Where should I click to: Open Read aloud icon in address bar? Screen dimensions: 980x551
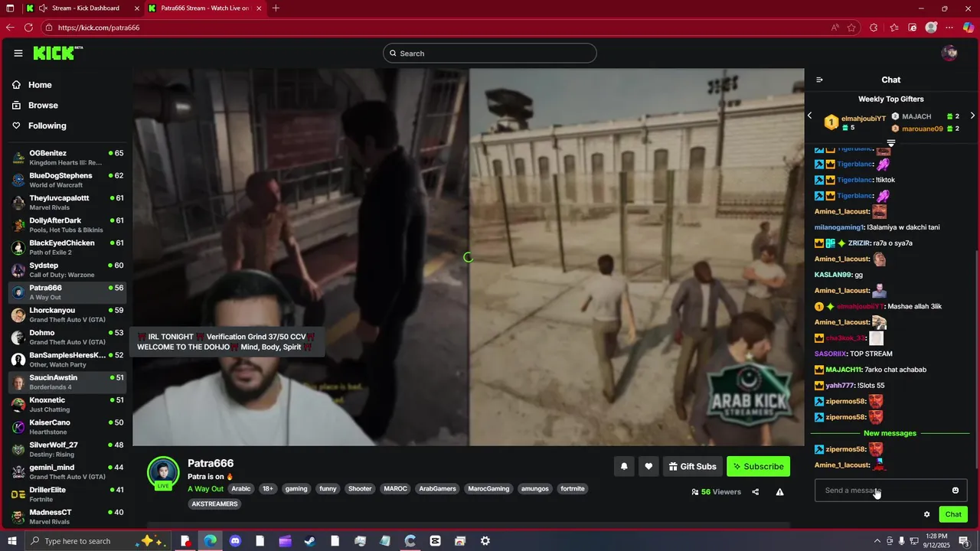pos(835,28)
